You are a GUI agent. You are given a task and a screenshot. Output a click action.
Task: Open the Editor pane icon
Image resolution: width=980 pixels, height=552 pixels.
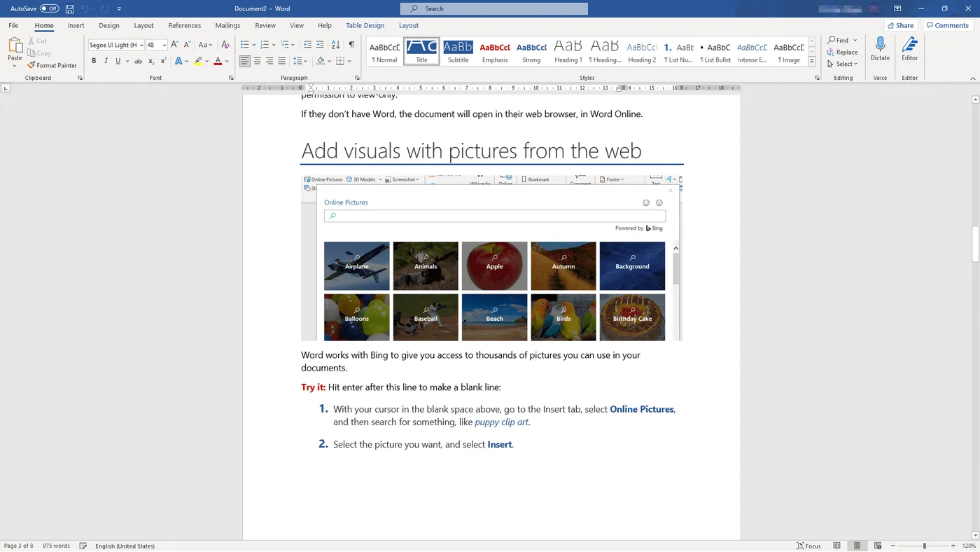point(909,49)
